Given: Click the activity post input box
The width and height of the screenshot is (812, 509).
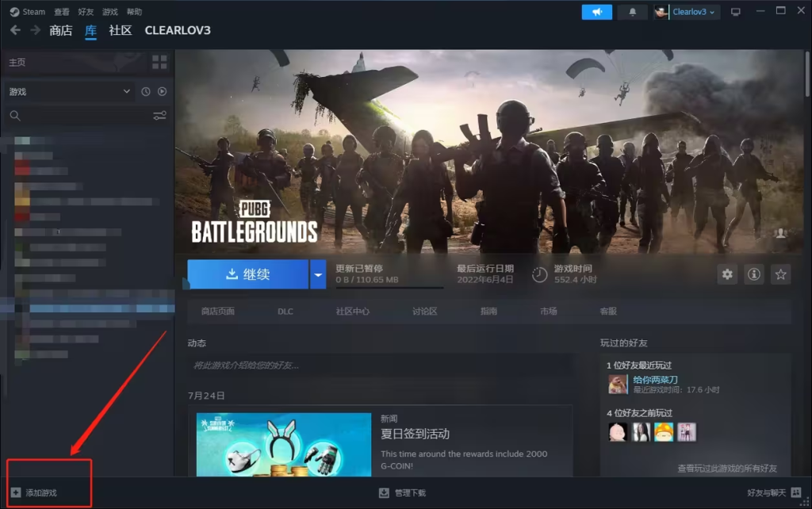Looking at the screenshot, I should [x=380, y=365].
